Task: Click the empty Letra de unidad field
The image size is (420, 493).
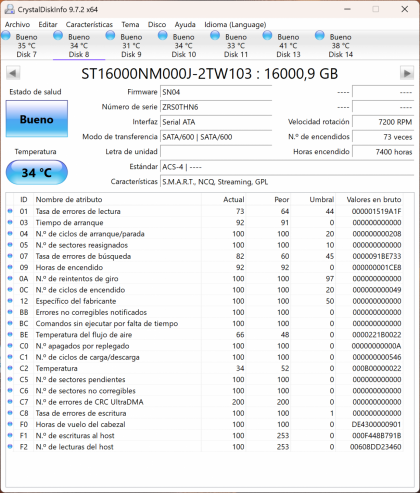Action: tap(216, 152)
